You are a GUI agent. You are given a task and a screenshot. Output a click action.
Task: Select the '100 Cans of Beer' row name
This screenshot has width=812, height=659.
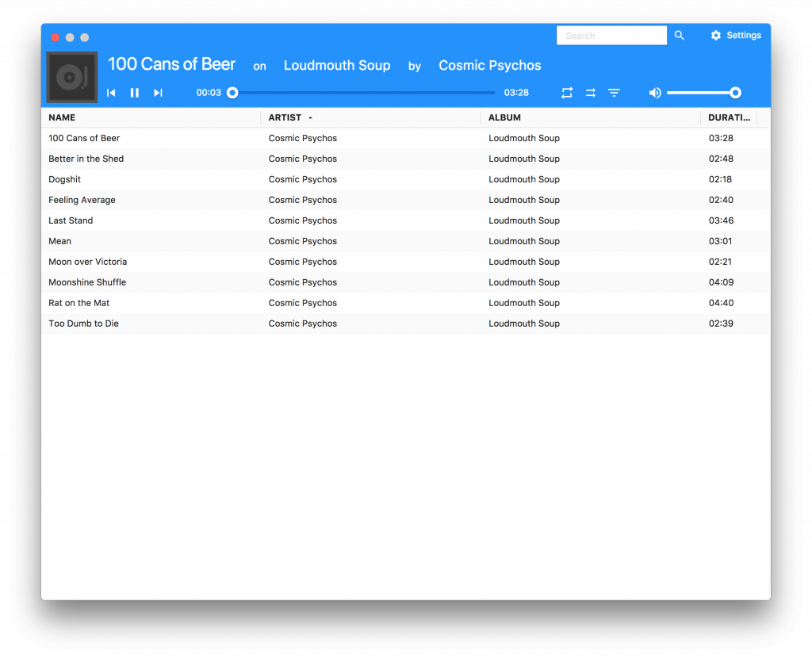point(84,138)
